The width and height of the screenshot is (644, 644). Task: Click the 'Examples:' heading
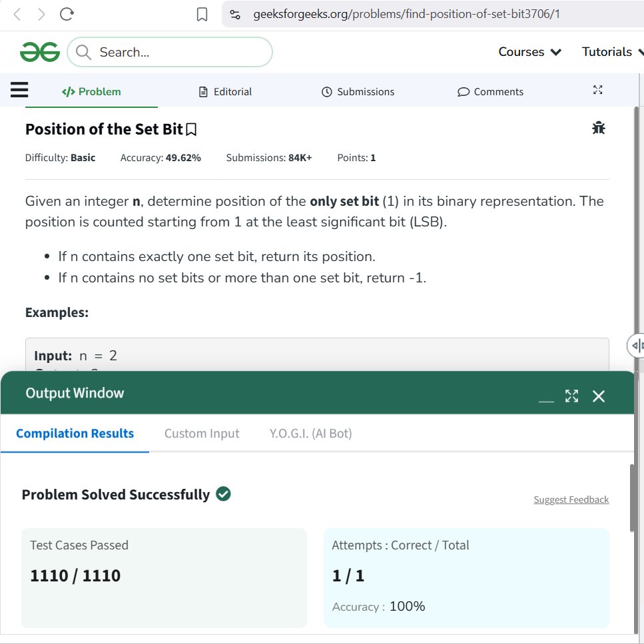click(57, 312)
